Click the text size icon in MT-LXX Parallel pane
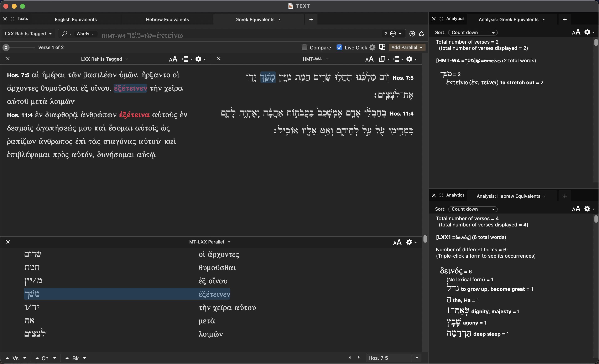599x364 pixels. [397, 242]
